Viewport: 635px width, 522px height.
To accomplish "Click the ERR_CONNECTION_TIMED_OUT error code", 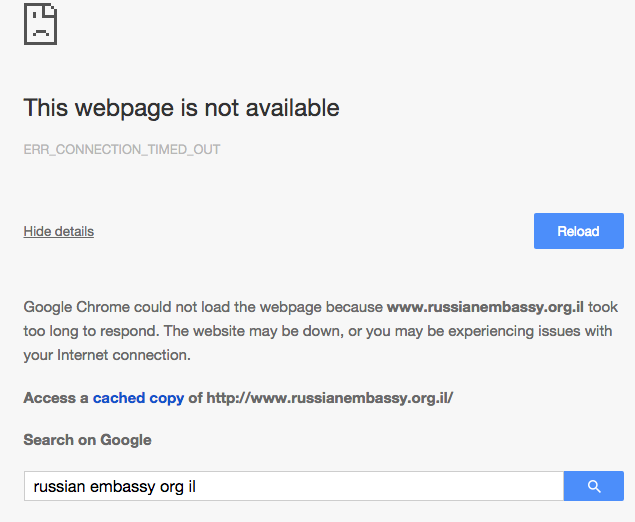I will pyautogui.click(x=121, y=150).
